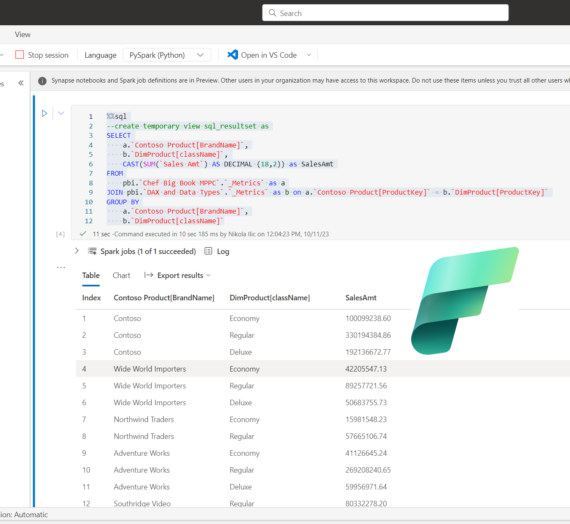Viewport: 570px width, 524px height.
Task: Click the cell execution count [4]
Action: click(60, 234)
